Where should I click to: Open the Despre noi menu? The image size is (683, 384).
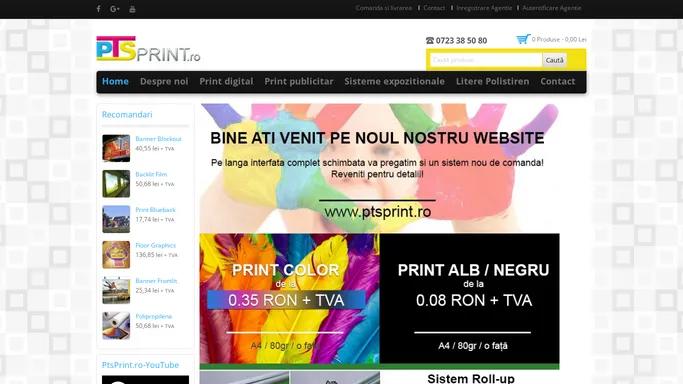pos(164,81)
